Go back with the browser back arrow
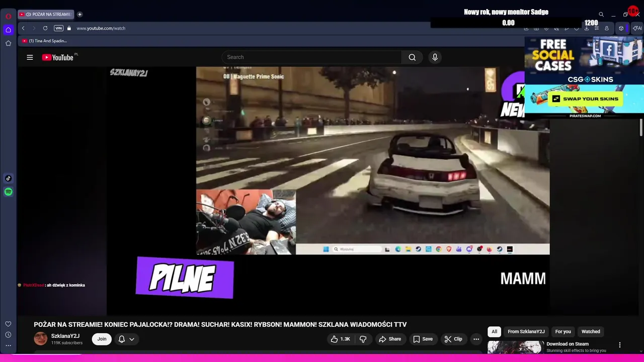Image resolution: width=644 pixels, height=362 pixels. pos(23,28)
